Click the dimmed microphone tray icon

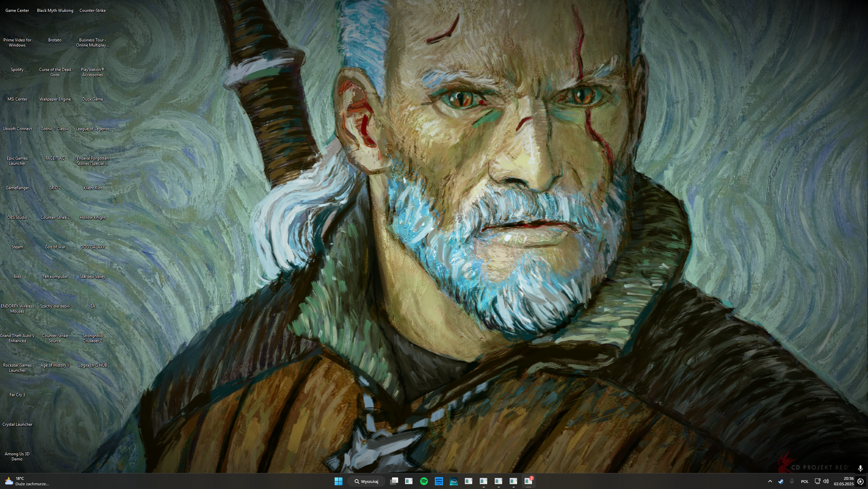point(792,481)
